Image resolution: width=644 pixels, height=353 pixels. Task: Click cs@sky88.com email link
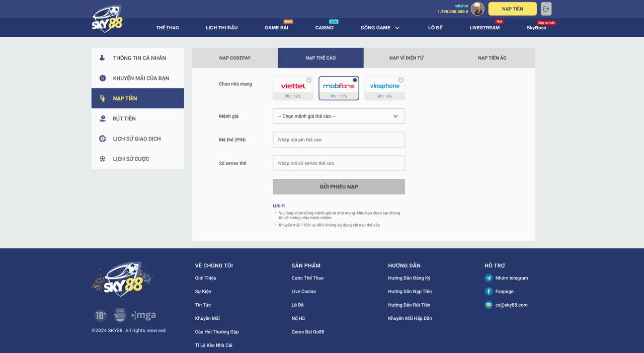click(511, 305)
